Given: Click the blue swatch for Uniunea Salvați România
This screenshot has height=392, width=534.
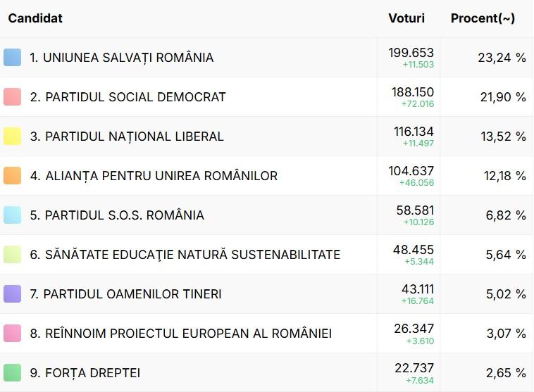Looking at the screenshot, I should coord(12,58).
